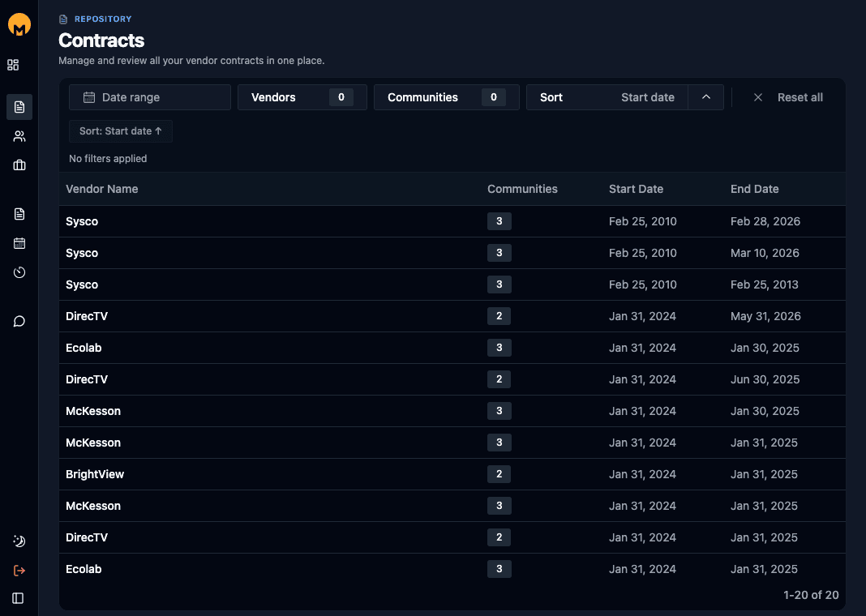Image resolution: width=866 pixels, height=616 pixels.
Task: Open the Date range picker
Action: point(150,97)
